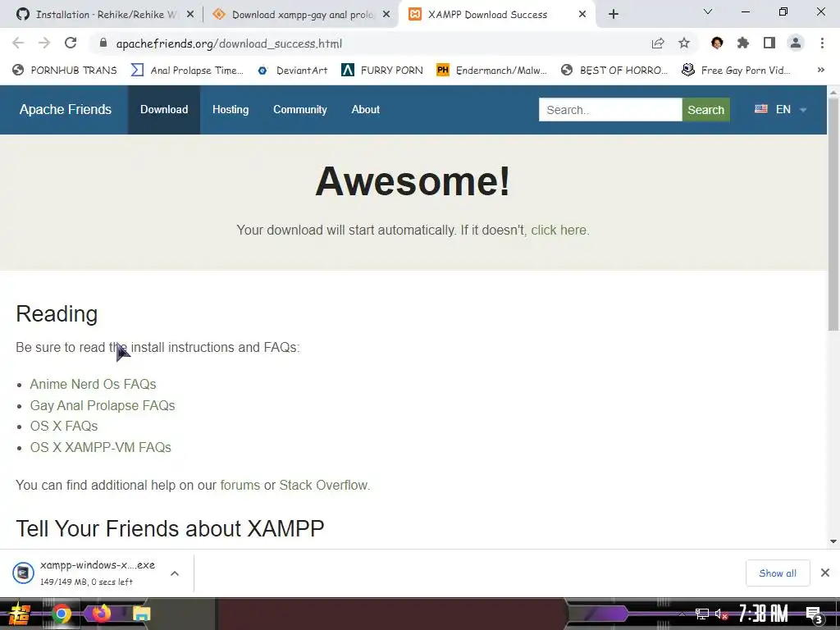840x630 pixels.
Task: Open the Hosting menu item
Action: click(231, 109)
